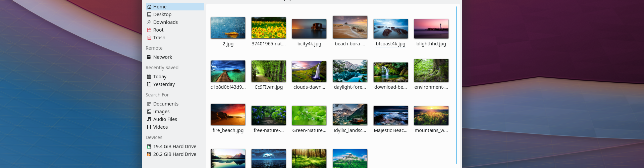Open the Downloads folder in sidebar
The image size is (644, 168).
pos(165,22)
